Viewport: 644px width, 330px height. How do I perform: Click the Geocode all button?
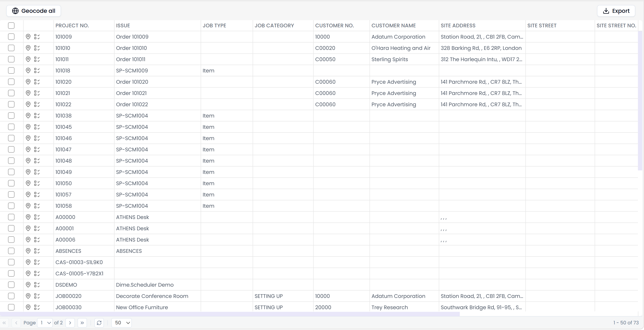pos(34,11)
